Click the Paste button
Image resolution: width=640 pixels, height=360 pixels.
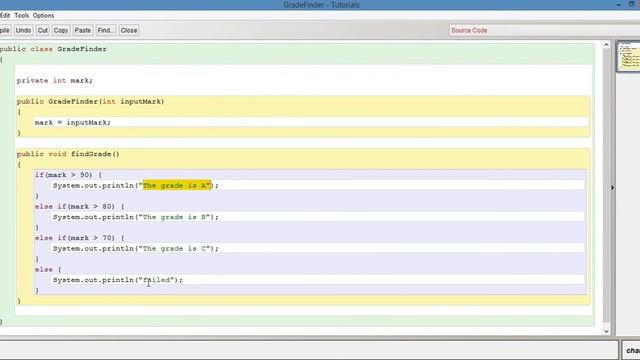(82, 30)
